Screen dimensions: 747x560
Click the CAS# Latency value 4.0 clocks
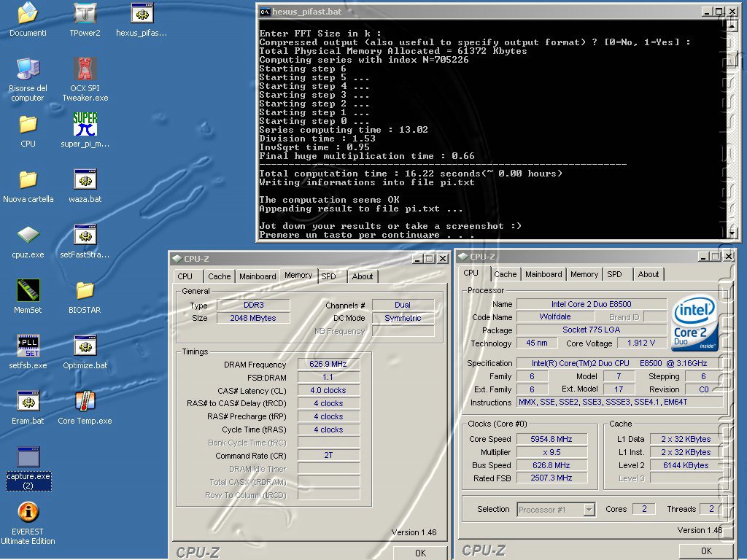coord(328,391)
